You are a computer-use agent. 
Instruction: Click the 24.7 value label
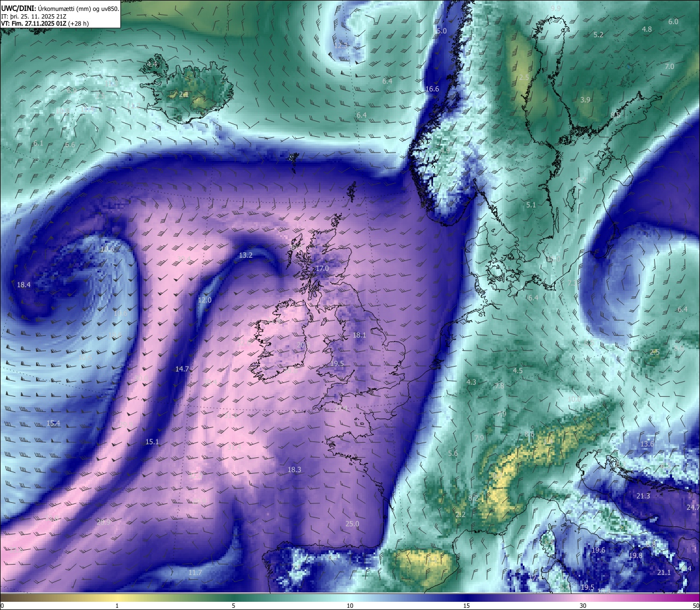coord(693,508)
